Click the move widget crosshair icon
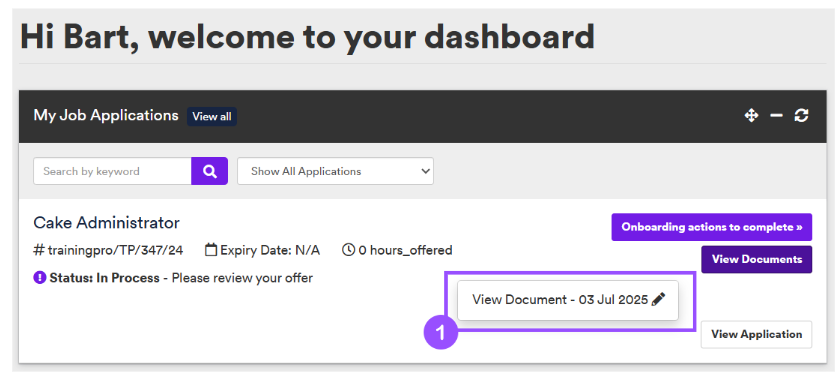 click(x=751, y=116)
